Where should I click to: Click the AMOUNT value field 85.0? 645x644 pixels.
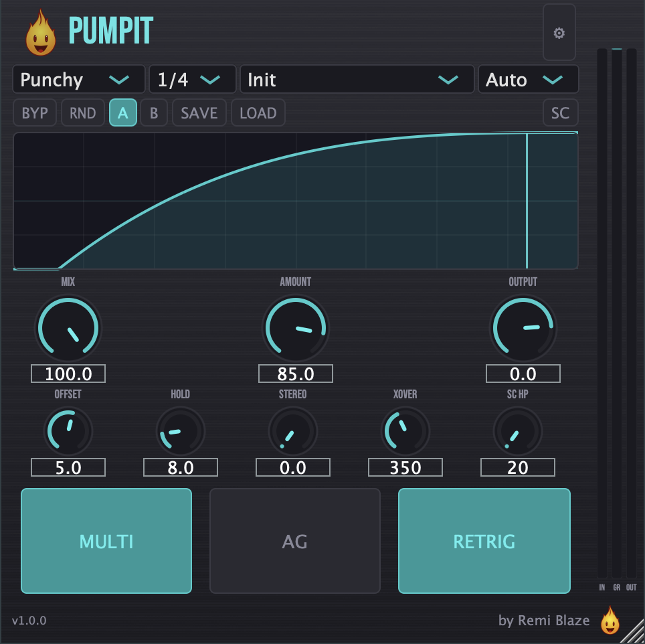(x=296, y=374)
